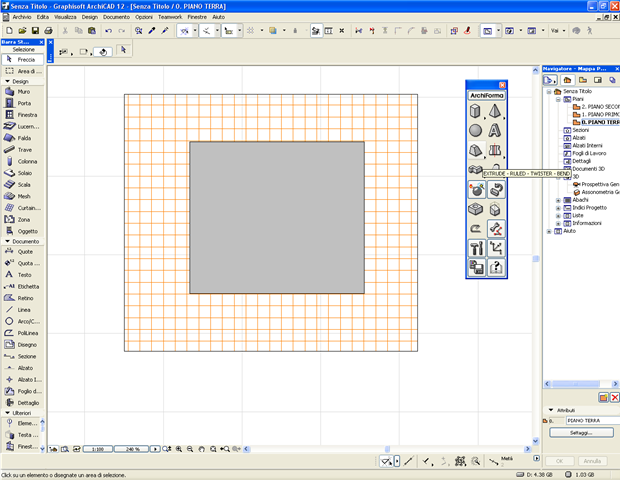This screenshot has width=620, height=480.
Task: Collapse the Documento section of toolbox
Action: [8, 241]
